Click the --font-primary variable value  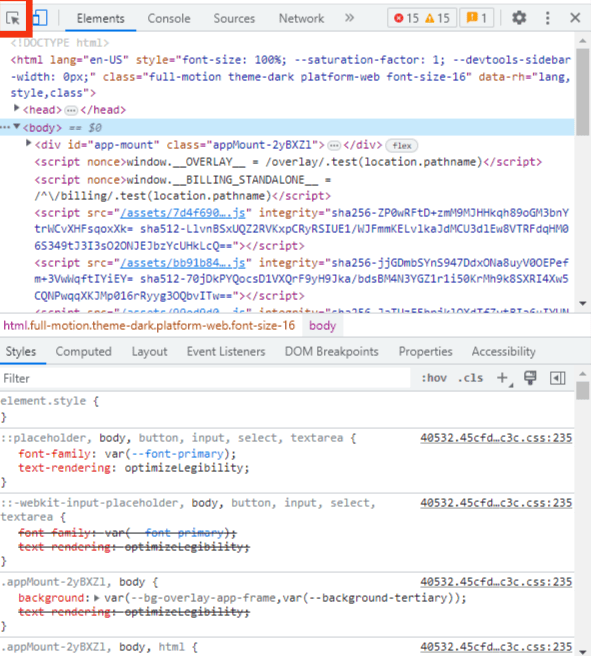[x=178, y=454]
